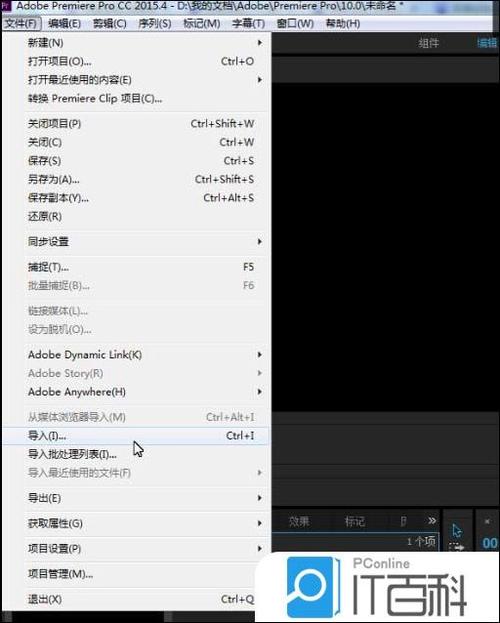Open the 效果 panel tab
500x623 pixels.
(x=299, y=521)
